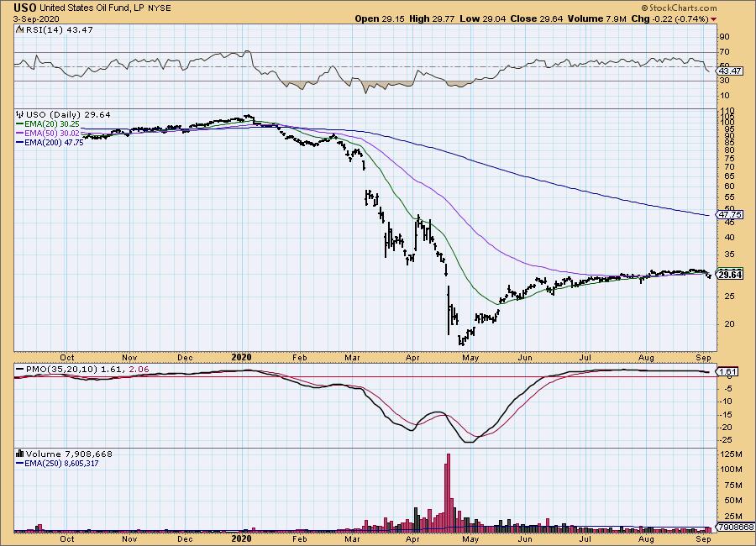
Task: Click the tallest volume spike bar in late April
Action: coord(449,492)
